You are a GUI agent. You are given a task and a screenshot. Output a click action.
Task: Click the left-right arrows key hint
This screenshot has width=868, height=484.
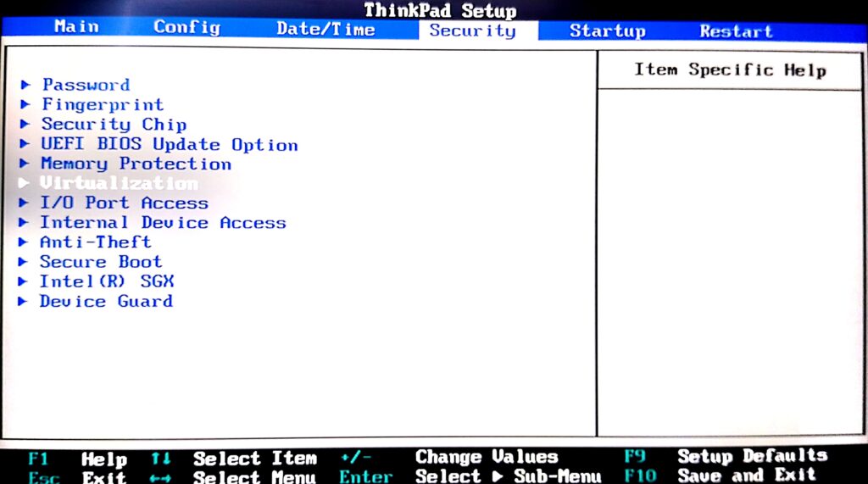[160, 478]
